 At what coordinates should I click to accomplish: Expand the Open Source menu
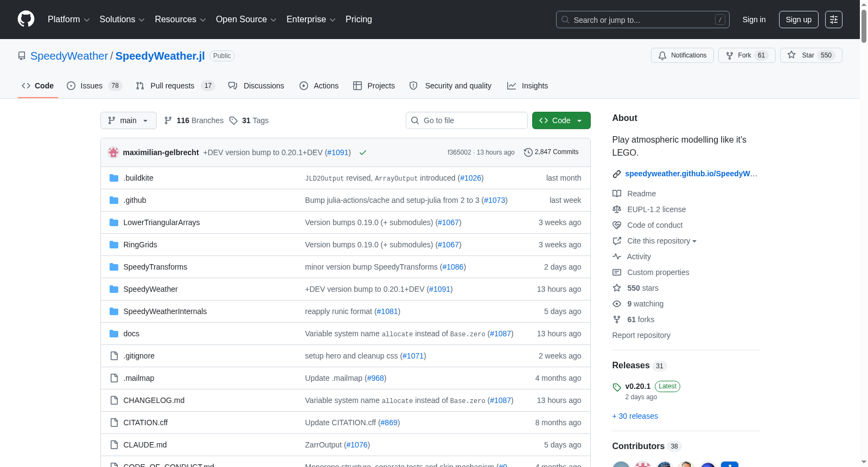246,20
